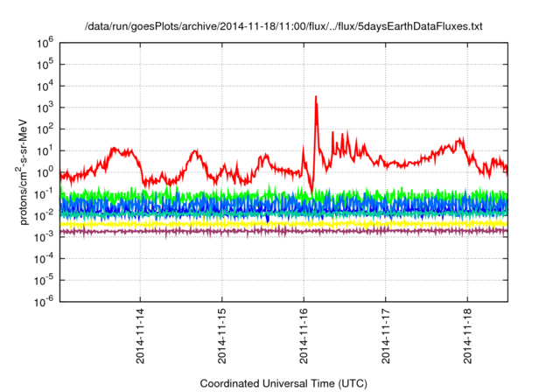Click the 10^-6 y-axis tick label
The height and width of the screenshot is (392, 560).
point(44,302)
